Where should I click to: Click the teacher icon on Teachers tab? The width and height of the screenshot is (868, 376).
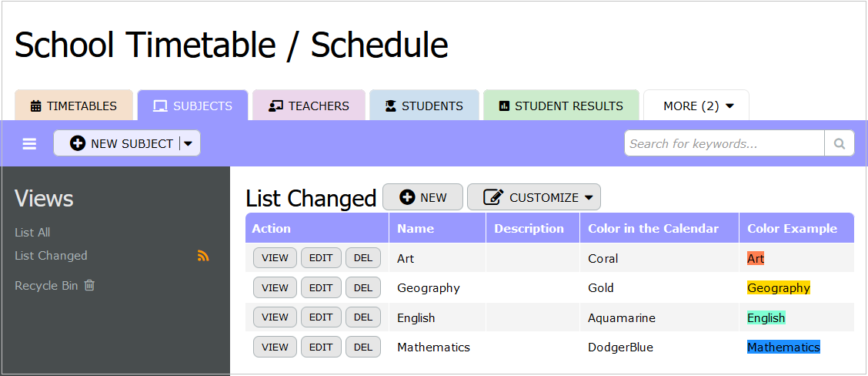[275, 106]
